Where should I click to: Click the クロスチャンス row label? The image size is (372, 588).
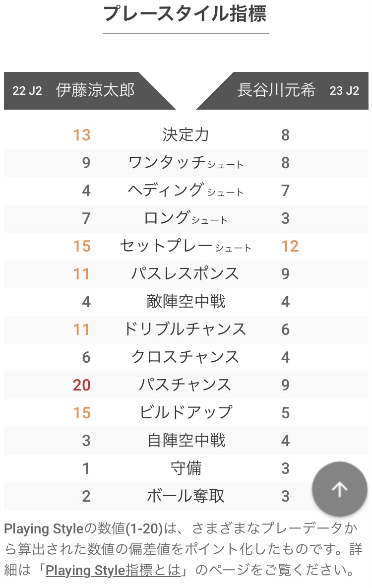point(186,357)
